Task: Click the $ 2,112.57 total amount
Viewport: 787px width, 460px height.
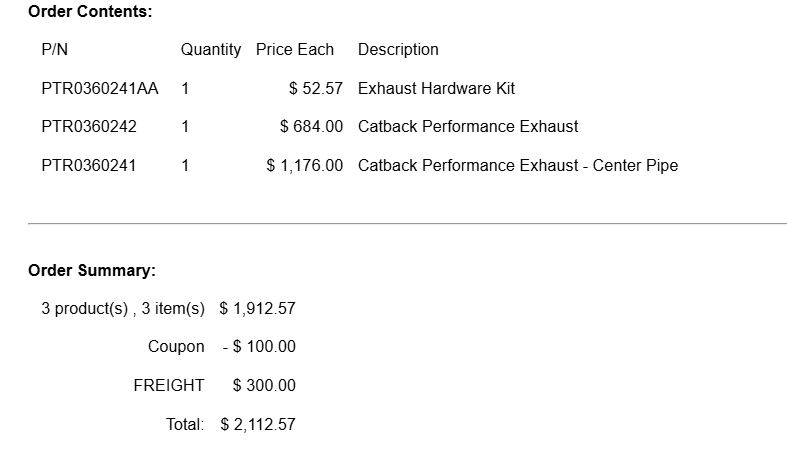Action: tap(257, 424)
